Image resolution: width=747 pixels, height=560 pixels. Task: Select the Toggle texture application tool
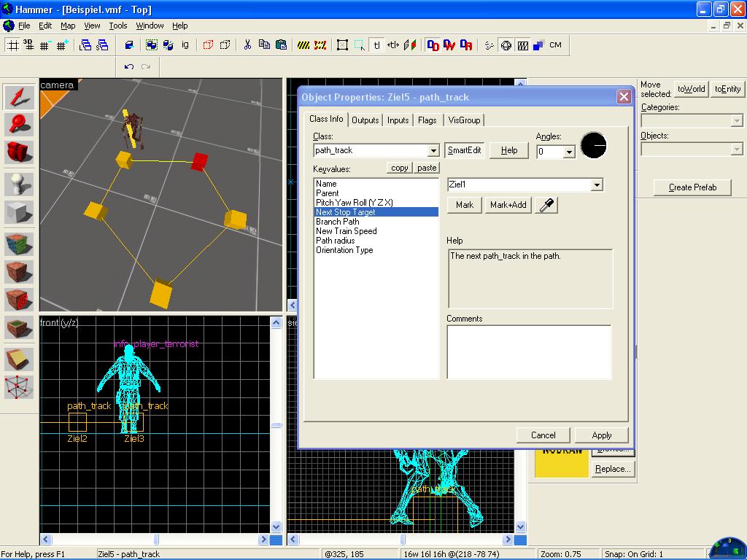click(19, 244)
